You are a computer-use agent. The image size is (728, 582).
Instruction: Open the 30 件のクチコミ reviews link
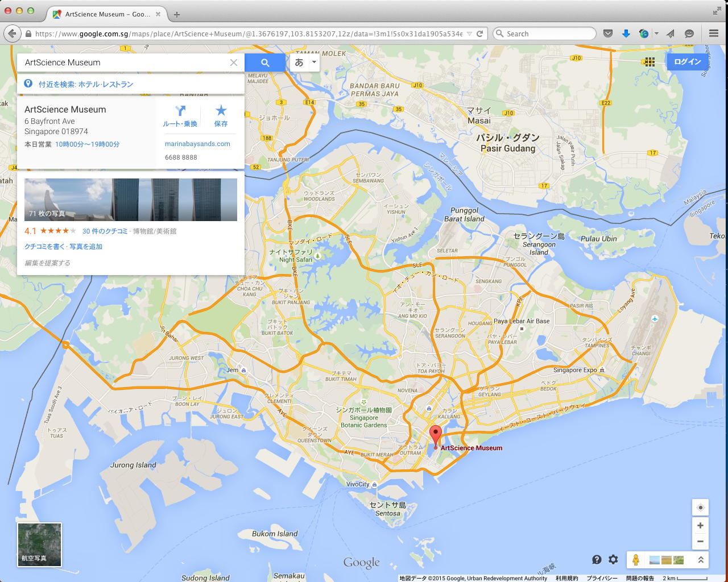[105, 231]
